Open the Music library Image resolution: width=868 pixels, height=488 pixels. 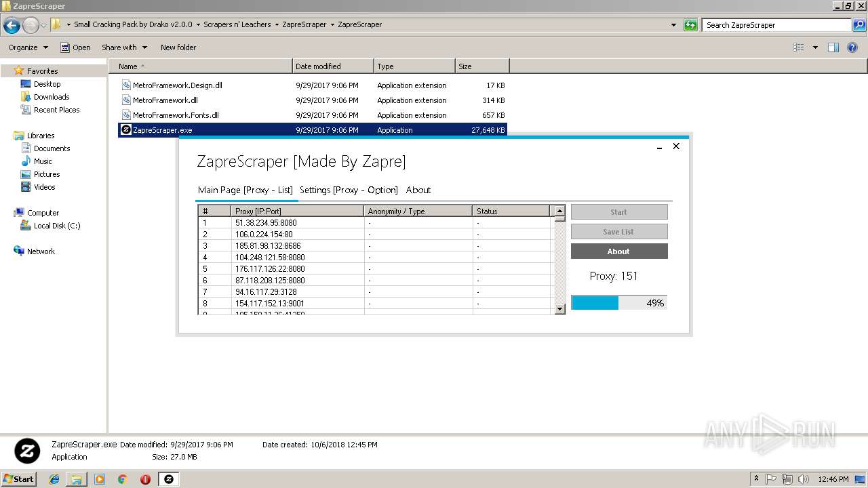pos(37,161)
